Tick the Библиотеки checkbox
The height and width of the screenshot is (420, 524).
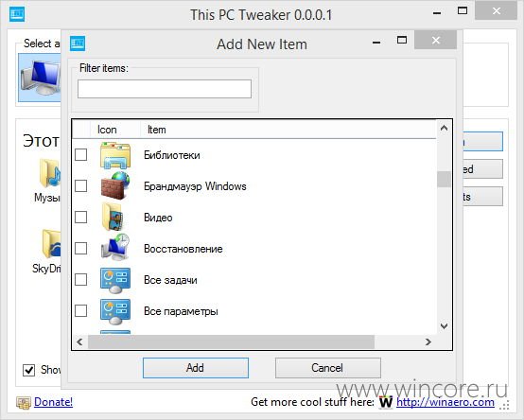pos(81,155)
